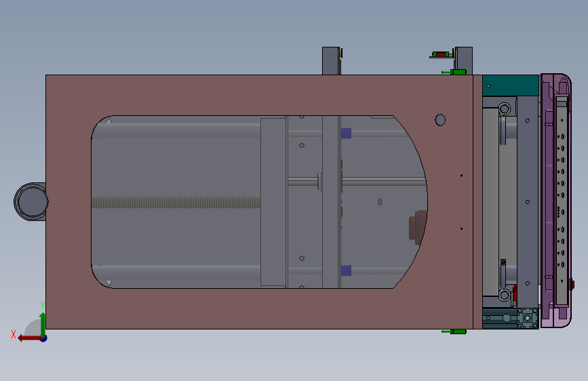Pick the aluminum extrusion profile end at lower right
This screenshot has height=381, width=588.
pyautogui.click(x=528, y=319)
